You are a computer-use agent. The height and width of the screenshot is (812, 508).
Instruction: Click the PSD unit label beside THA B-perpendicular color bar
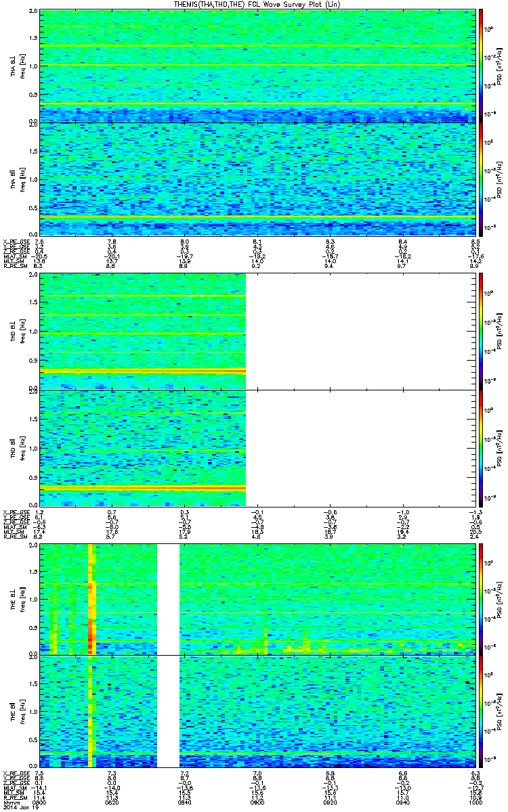[x=501, y=66]
